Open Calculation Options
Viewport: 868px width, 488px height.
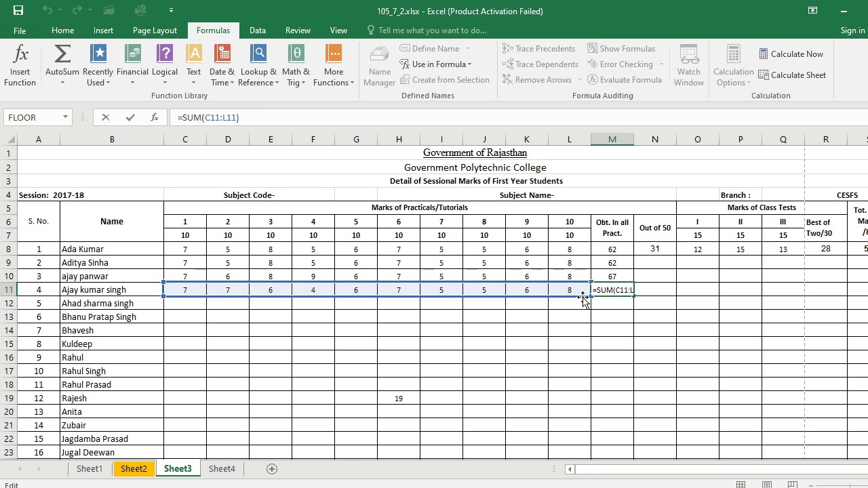tap(733, 66)
